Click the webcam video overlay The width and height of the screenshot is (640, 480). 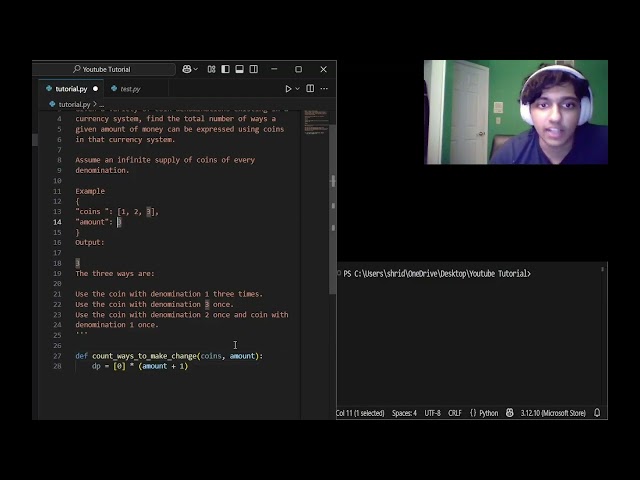(516, 112)
